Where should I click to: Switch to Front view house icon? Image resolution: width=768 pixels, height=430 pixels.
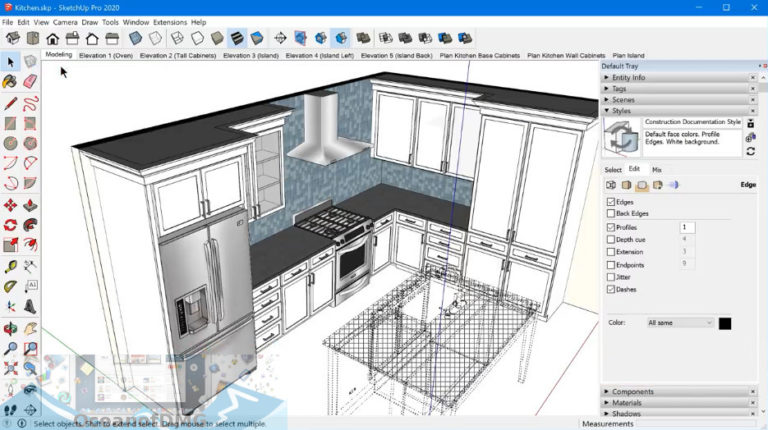point(52,38)
